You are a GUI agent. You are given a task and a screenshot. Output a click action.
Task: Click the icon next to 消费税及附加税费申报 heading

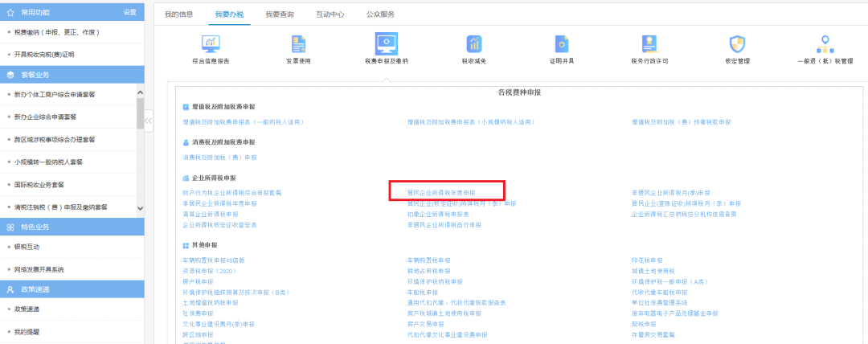pyautogui.click(x=186, y=142)
